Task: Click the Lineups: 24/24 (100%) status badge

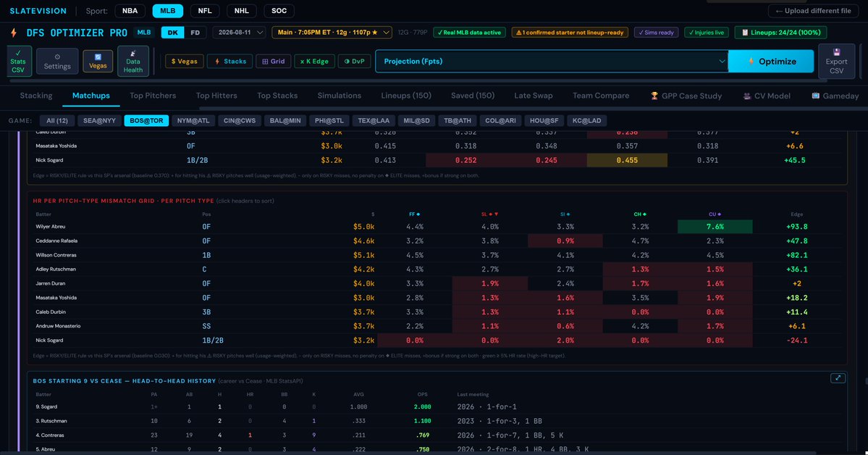Action: coord(780,33)
